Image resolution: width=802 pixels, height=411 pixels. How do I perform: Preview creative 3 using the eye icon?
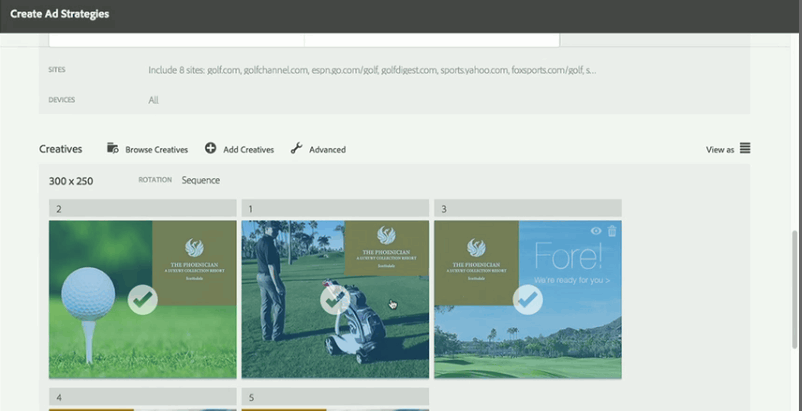tap(596, 231)
